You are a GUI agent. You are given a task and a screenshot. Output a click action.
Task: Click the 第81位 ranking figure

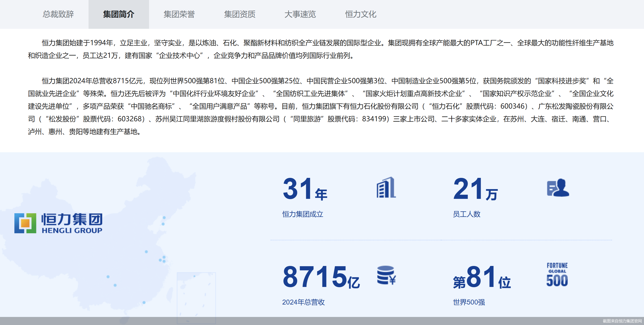pyautogui.click(x=482, y=277)
